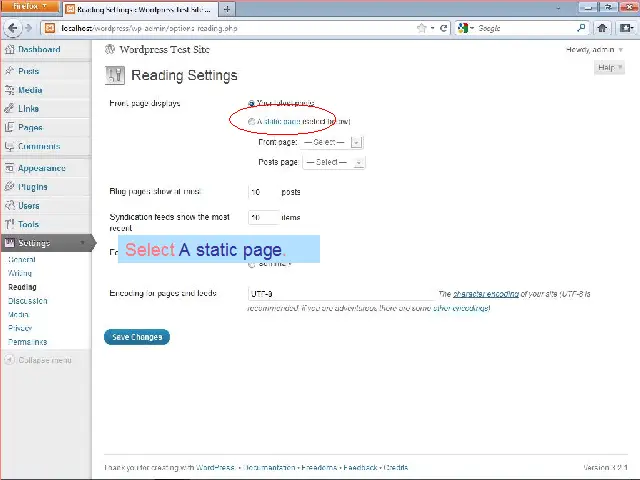Open the other encodings link
This screenshot has width=640, height=480.
(x=461, y=308)
